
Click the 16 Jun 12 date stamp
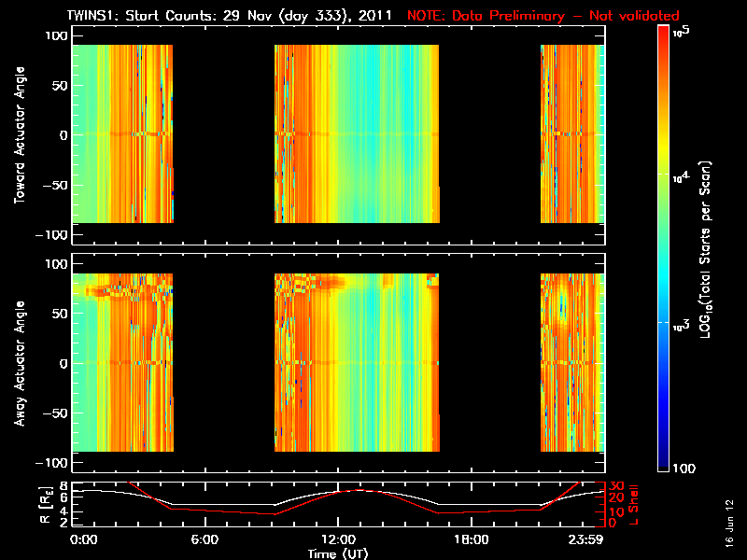tap(729, 519)
